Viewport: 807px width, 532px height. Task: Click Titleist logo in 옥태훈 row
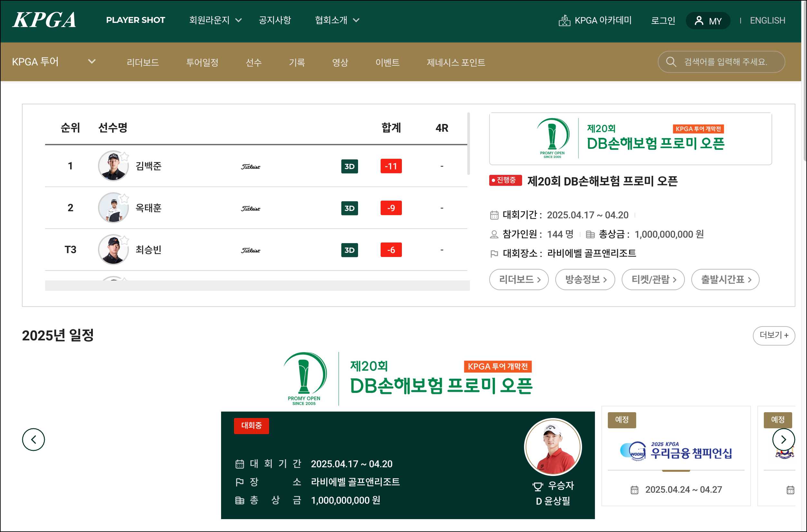pos(250,208)
